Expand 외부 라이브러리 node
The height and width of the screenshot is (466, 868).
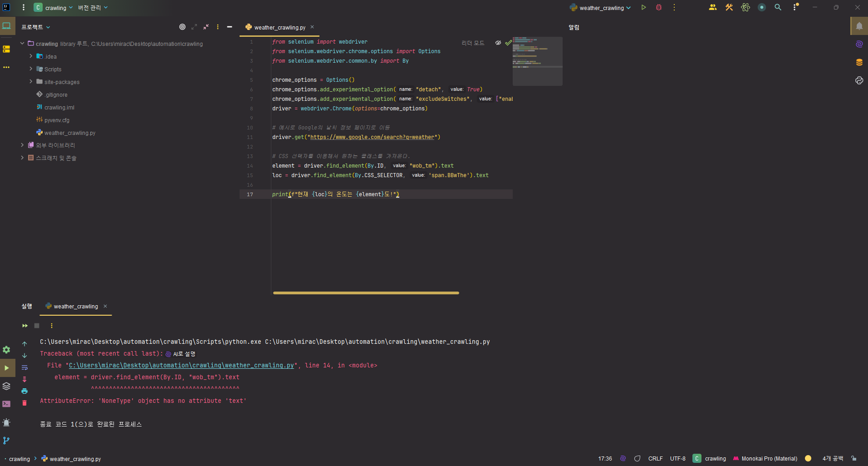point(22,145)
